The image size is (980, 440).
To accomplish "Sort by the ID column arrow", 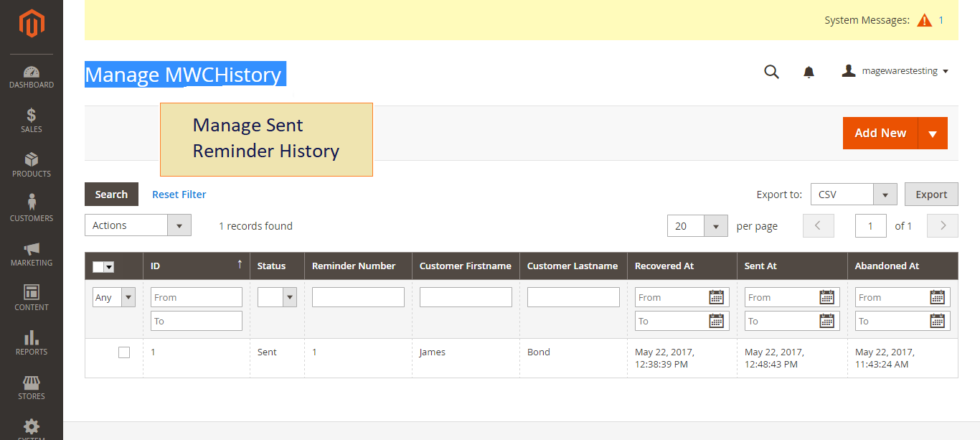I will 240,265.
